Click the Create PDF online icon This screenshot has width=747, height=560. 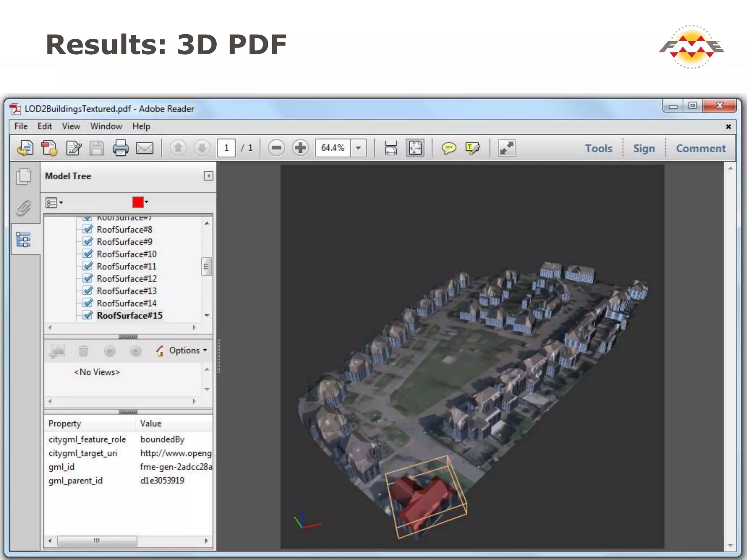click(x=25, y=148)
